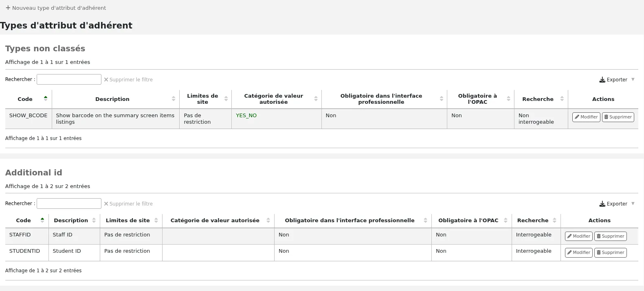
Task: Clear filter in Additional id section
Action: click(128, 204)
